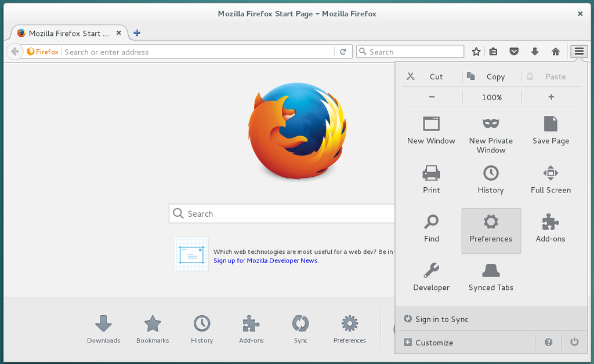The width and height of the screenshot is (594, 364).
Task: Choose Cut in the menu panel
Action: [x=432, y=77]
